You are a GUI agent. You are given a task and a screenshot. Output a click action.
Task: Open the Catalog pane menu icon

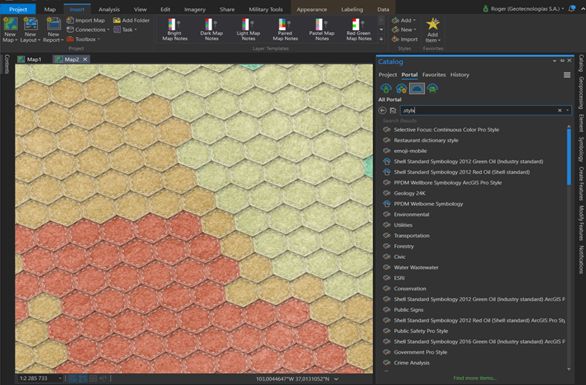coord(567,75)
